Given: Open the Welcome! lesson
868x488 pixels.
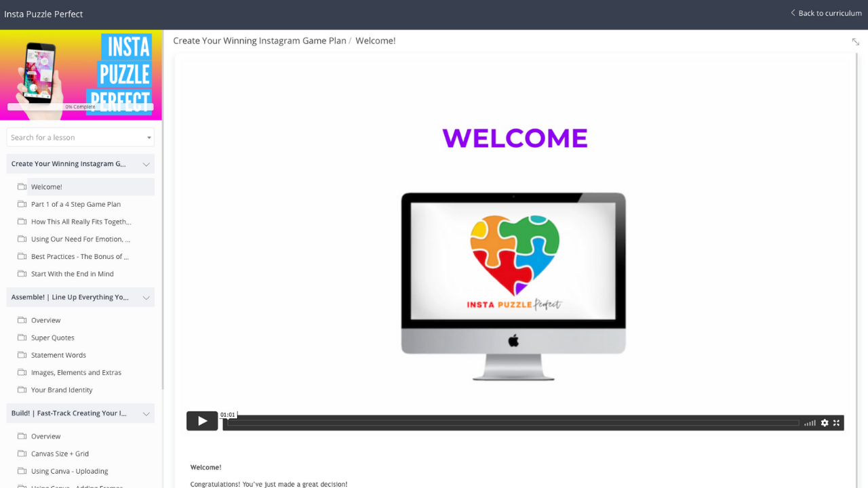Looking at the screenshot, I should pos(46,187).
